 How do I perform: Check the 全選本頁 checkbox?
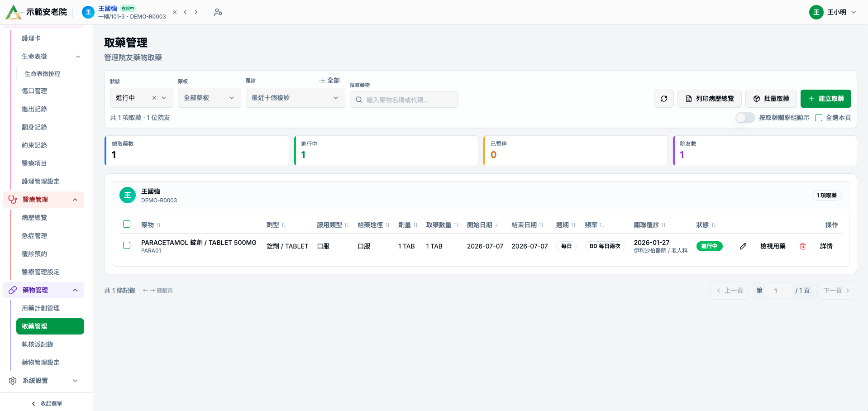(x=819, y=118)
